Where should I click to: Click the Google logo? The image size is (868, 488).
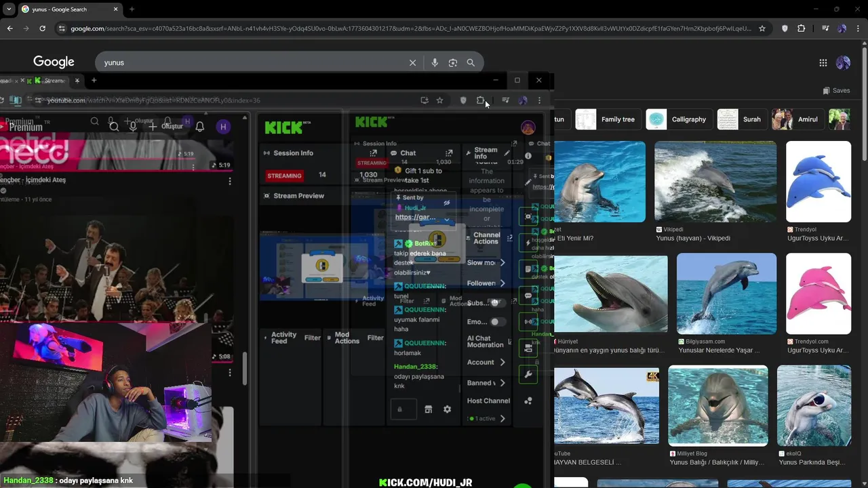54,62
